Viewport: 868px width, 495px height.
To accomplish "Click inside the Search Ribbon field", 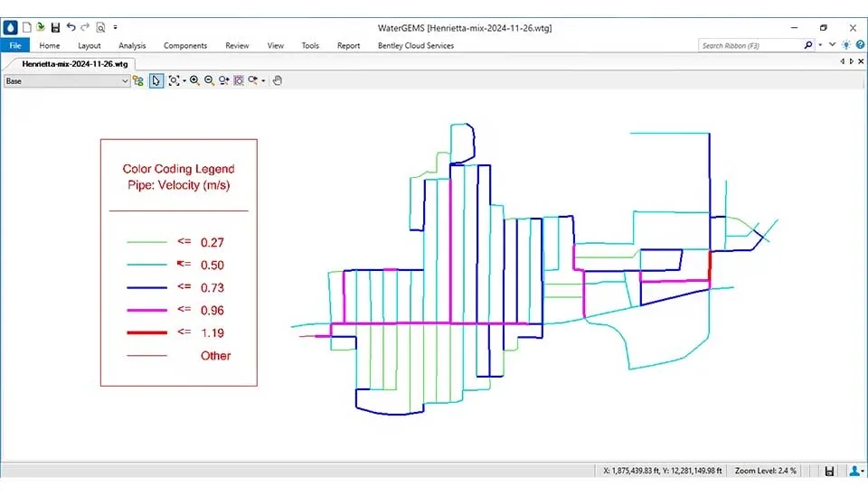I will click(x=750, y=45).
